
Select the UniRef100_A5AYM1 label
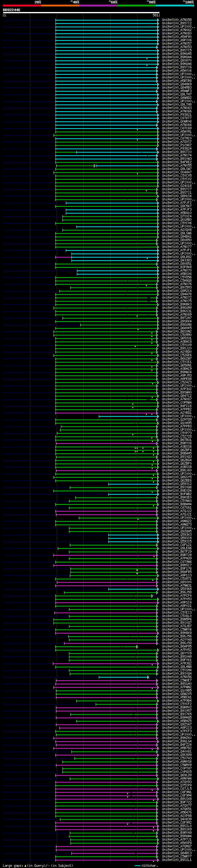(x=177, y=131)
